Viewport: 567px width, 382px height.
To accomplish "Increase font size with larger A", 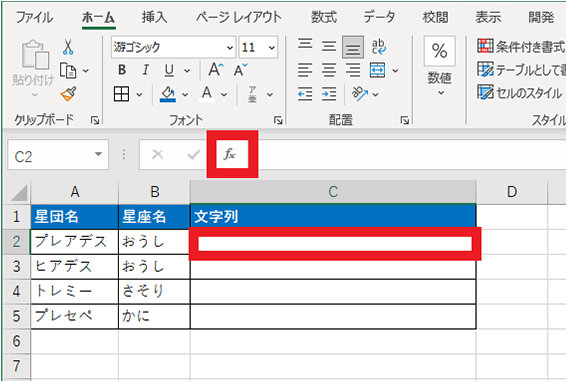I will click(216, 69).
